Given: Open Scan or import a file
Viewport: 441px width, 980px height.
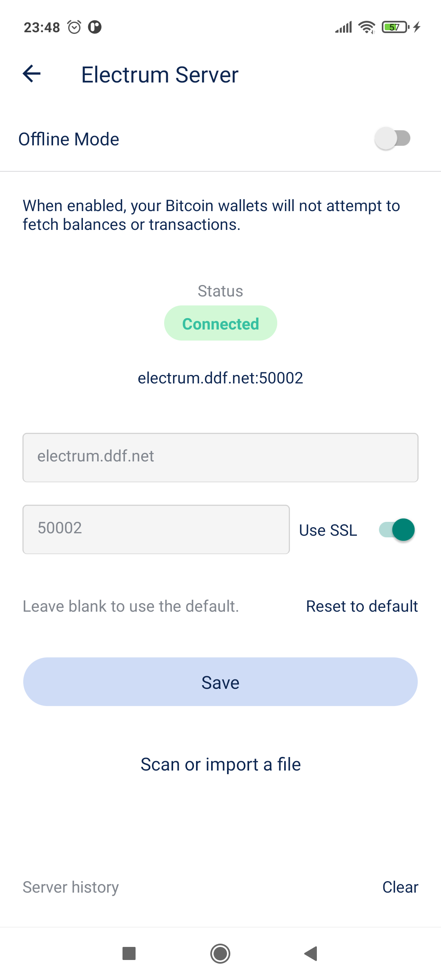Looking at the screenshot, I should click(220, 764).
